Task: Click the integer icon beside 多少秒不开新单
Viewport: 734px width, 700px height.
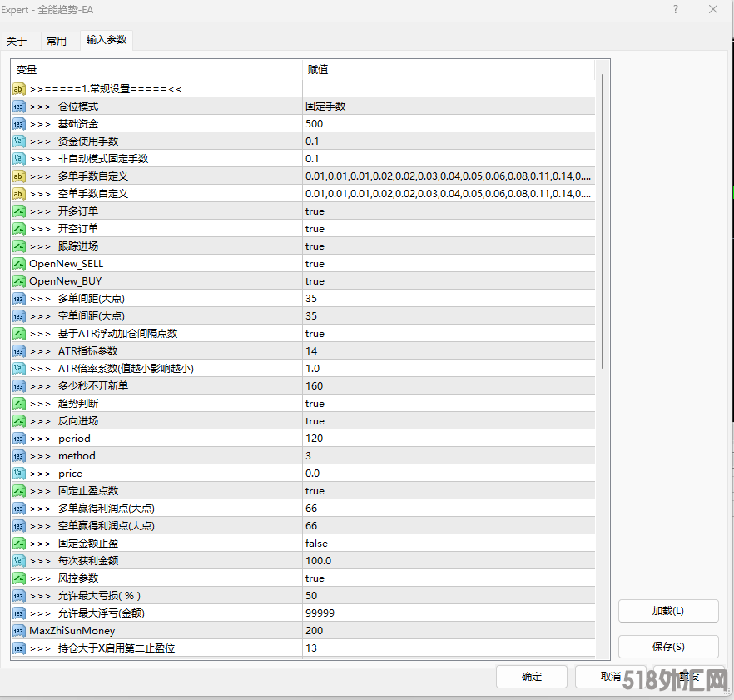Action: click(x=18, y=386)
